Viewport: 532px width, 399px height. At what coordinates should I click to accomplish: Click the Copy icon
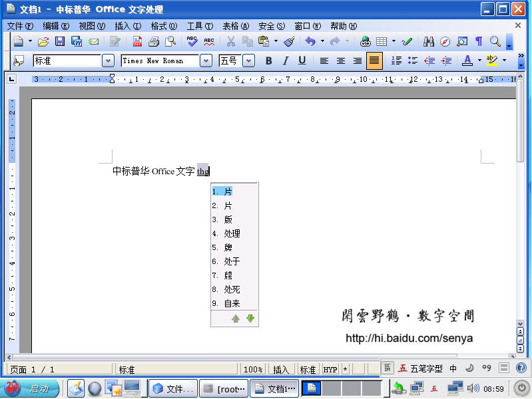[247, 41]
